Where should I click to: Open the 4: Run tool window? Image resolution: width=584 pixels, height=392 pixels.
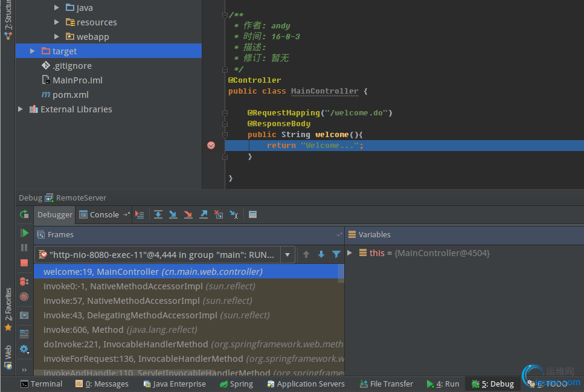point(443,384)
